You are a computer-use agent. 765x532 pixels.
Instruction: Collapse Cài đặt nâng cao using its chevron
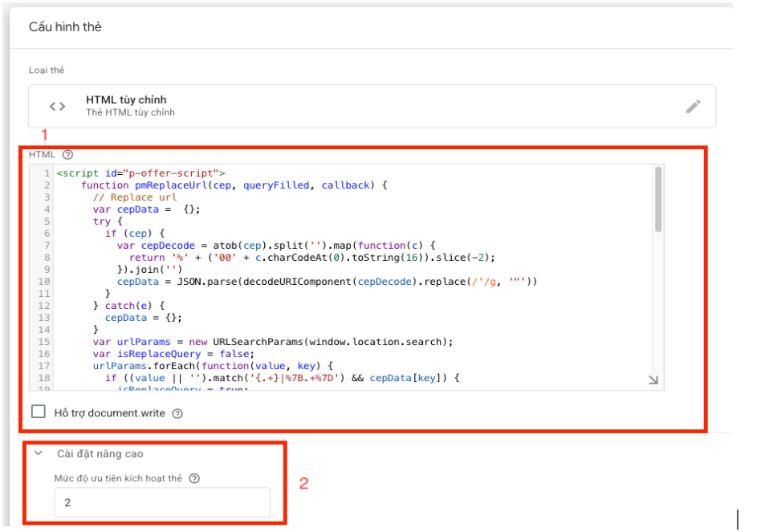(x=38, y=453)
